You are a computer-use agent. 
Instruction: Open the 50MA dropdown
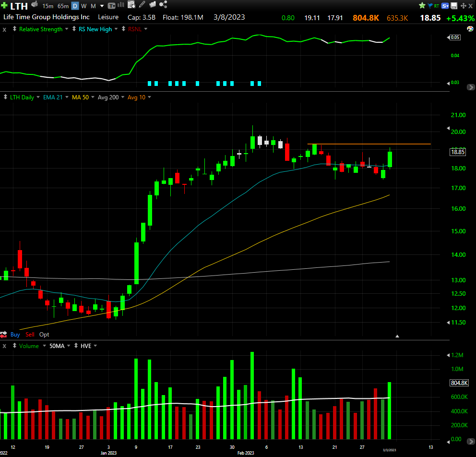pos(69,346)
